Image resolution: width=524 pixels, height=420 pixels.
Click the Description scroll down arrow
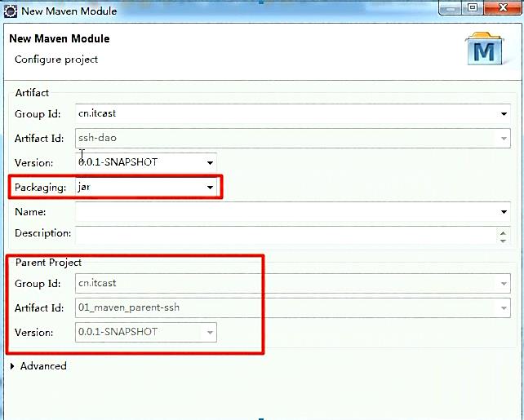(x=504, y=241)
